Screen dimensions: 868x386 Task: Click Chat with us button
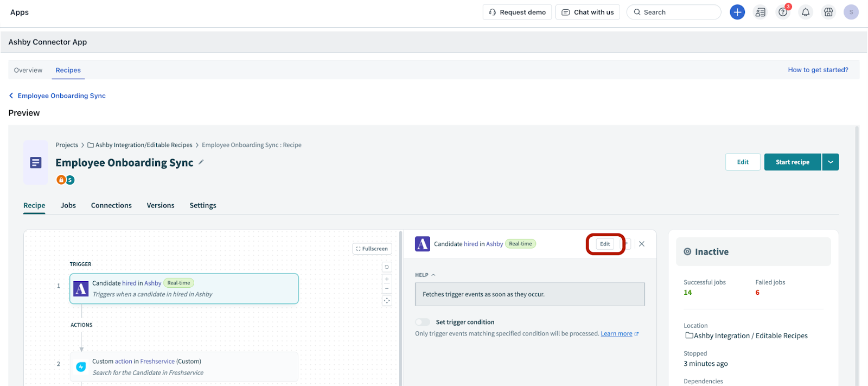coord(588,12)
